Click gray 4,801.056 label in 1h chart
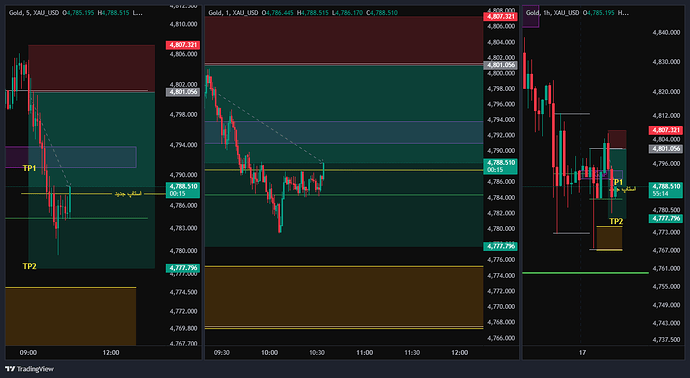Screen dimensions: 690x378 pyautogui.click(x=666, y=149)
